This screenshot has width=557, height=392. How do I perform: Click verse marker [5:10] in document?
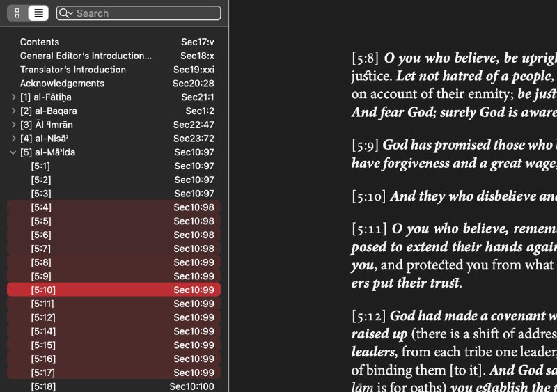tap(369, 196)
